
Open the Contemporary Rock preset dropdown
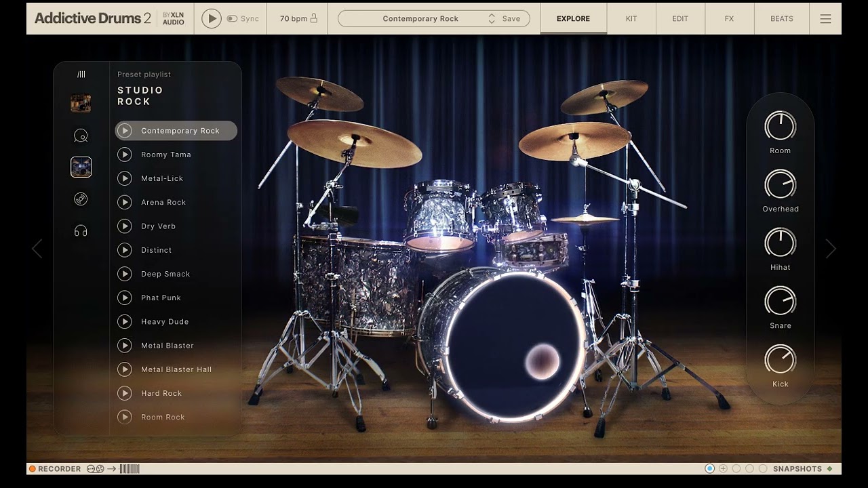click(x=420, y=19)
